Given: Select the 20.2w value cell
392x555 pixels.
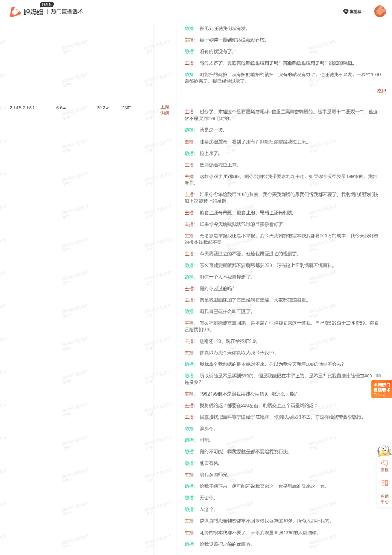Looking at the screenshot, I should tap(102, 108).
